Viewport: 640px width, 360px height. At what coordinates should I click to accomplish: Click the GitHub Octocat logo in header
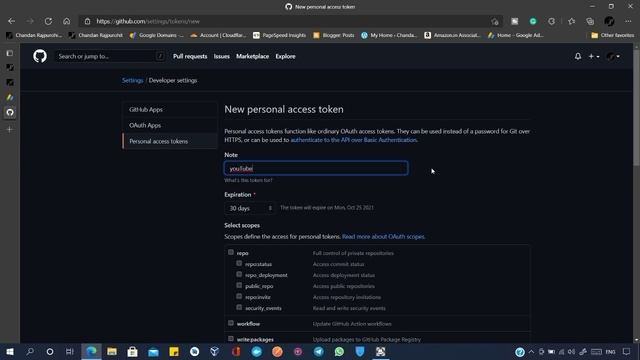(x=40, y=56)
